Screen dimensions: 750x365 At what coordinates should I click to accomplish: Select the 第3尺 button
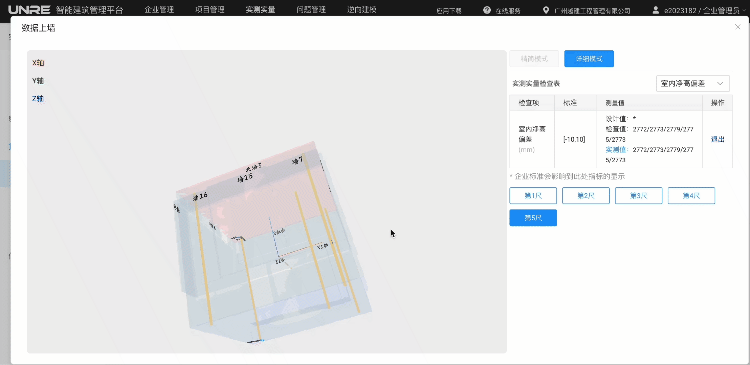coord(639,195)
